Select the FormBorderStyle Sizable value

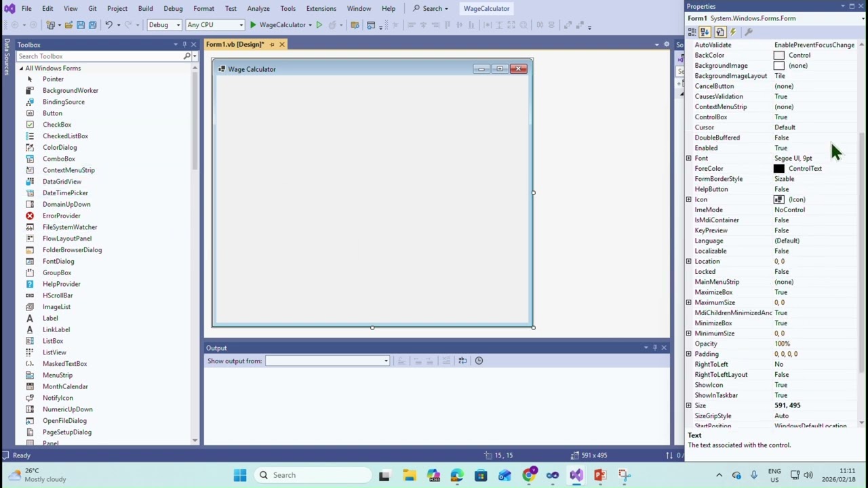[784, 179]
